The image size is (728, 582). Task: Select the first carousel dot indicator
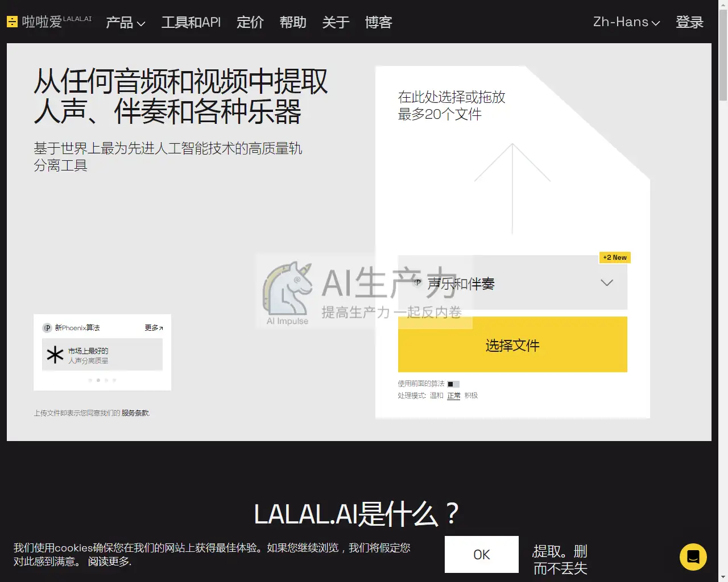coord(90,380)
